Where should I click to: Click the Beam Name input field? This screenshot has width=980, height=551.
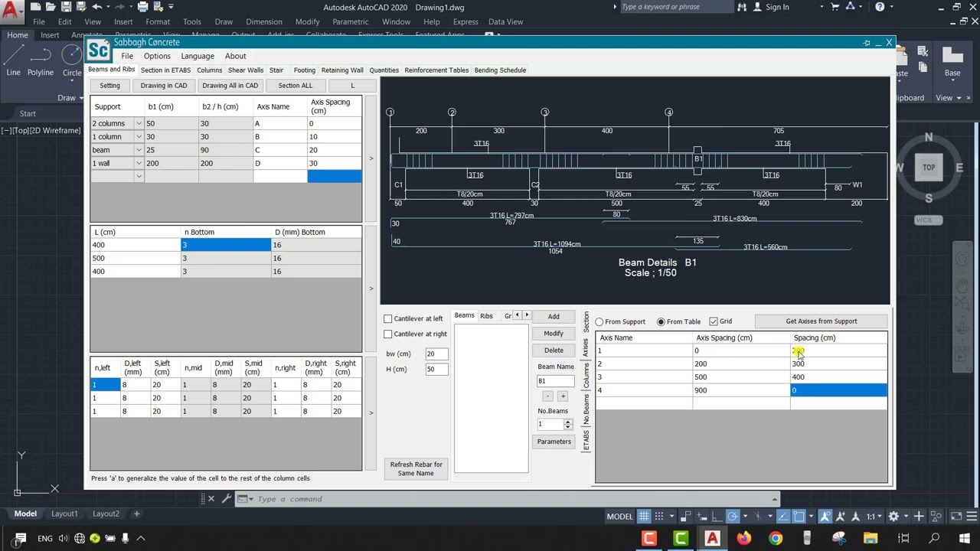(555, 381)
